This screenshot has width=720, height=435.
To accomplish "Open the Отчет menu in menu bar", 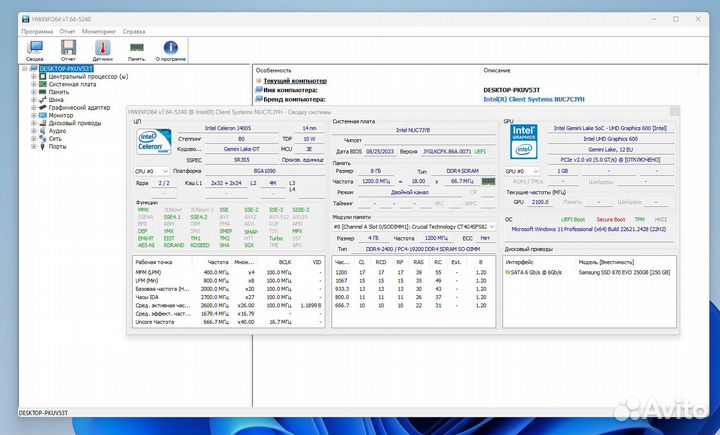I will pyautogui.click(x=68, y=32).
